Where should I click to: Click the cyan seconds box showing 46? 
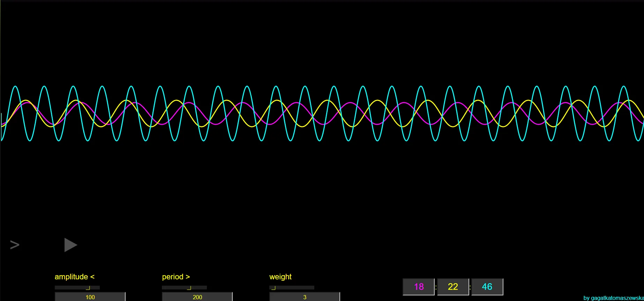click(487, 287)
